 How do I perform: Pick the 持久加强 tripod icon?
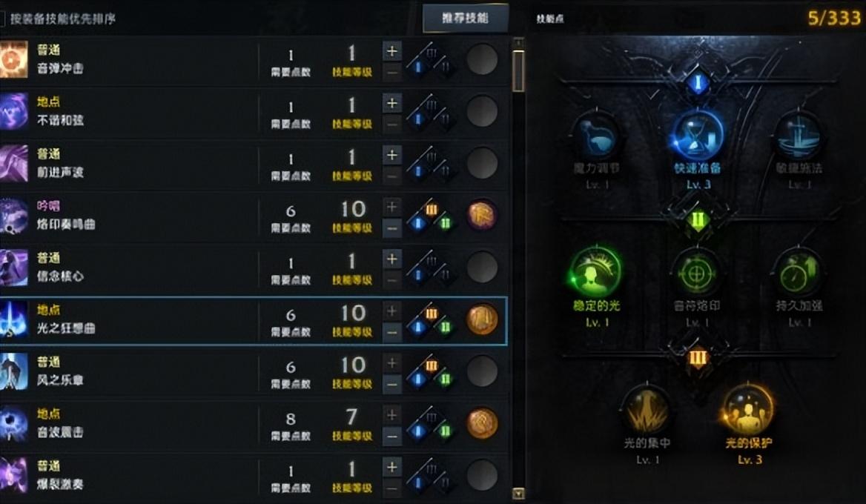[799, 273]
